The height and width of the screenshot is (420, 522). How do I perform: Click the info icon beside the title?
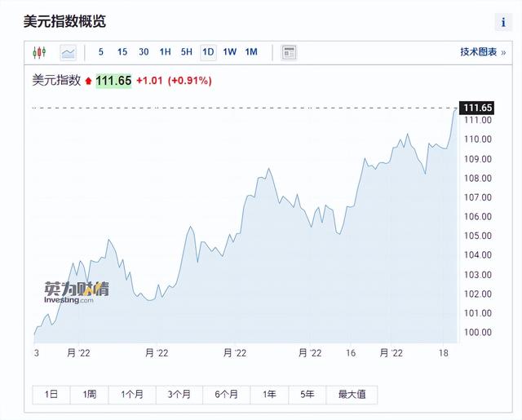[x=503, y=22]
